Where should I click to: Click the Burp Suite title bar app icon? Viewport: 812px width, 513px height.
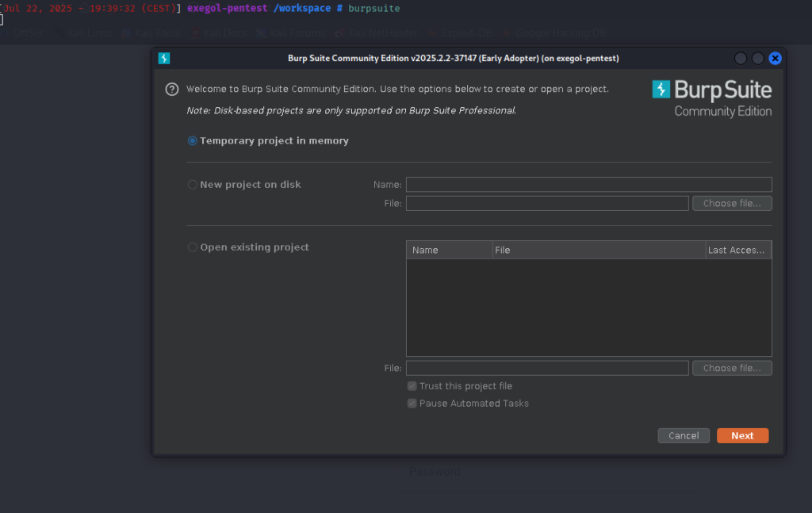tap(164, 58)
